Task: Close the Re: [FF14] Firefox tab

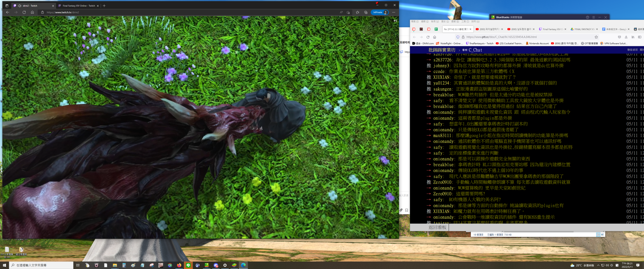Action: pos(470,29)
